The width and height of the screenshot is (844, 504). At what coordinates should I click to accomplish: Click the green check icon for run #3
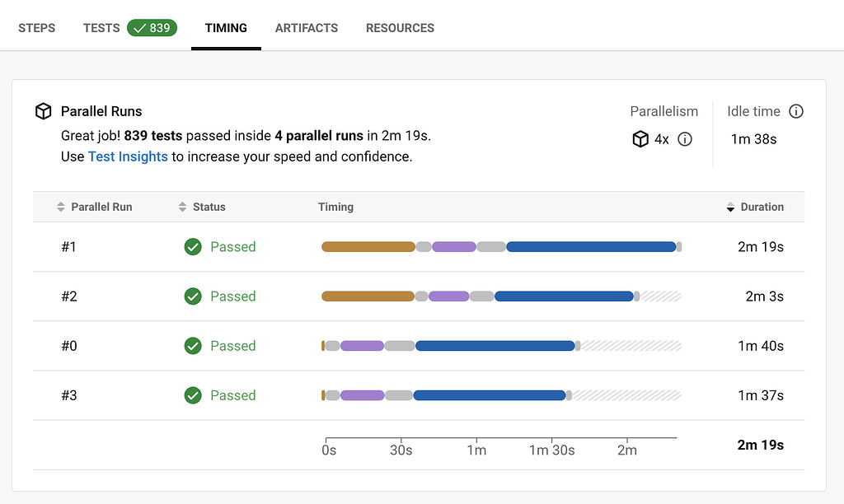point(193,395)
